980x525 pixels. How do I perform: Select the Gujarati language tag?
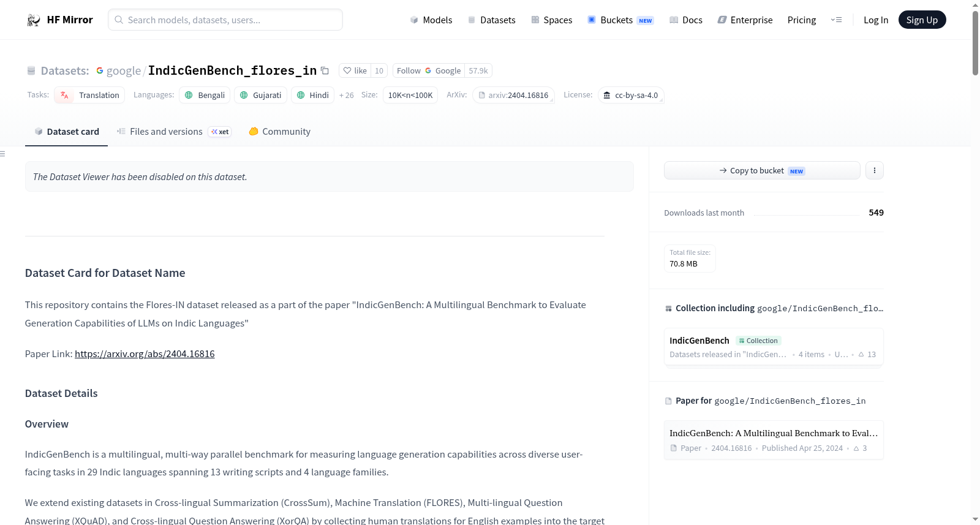point(260,95)
